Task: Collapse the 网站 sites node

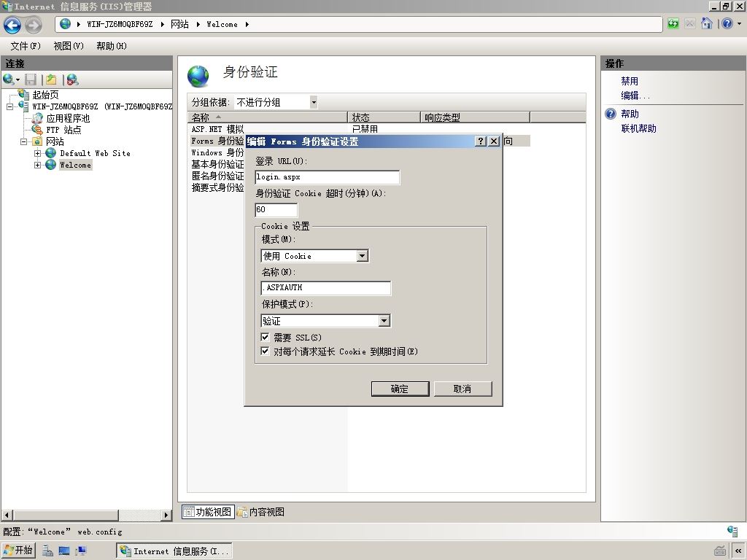Action: point(23,141)
